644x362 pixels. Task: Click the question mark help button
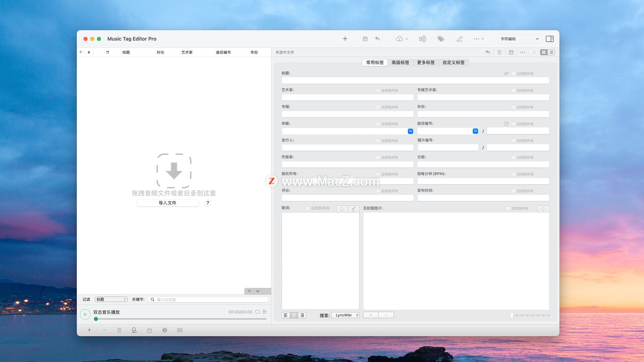click(208, 203)
